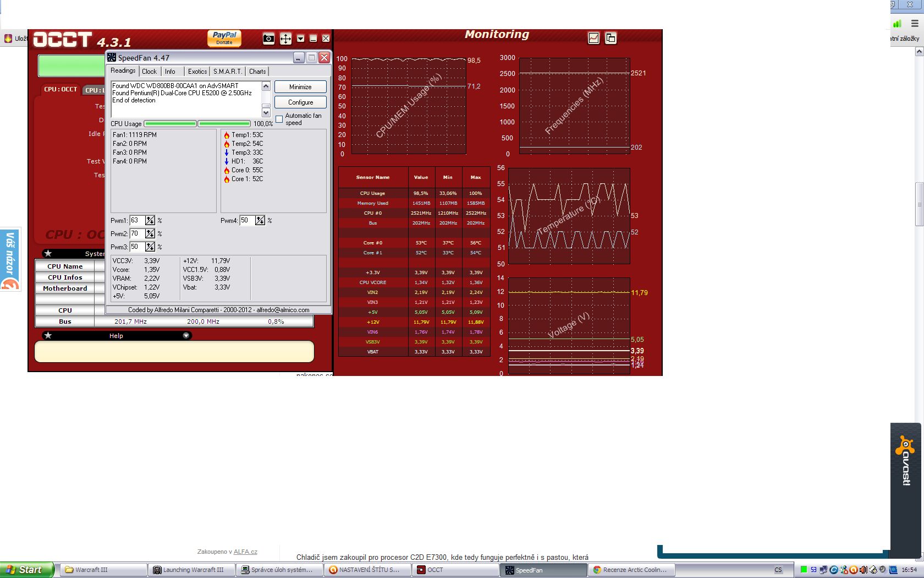
Task: Click the Váš názor feedback side tab
Action: (x=10, y=259)
